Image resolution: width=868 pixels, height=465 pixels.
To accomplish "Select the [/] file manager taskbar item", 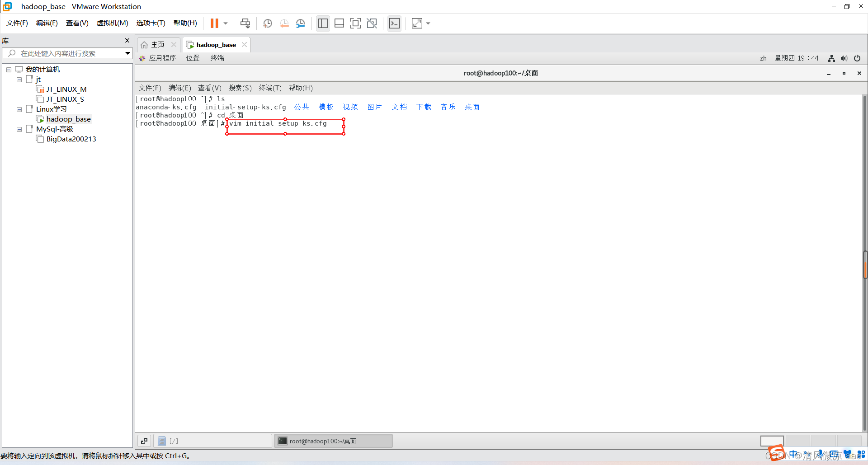I will (213, 441).
